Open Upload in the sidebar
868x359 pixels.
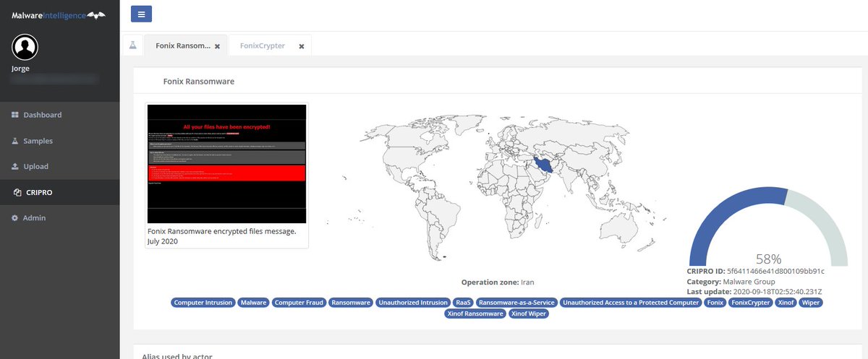[x=59, y=166]
